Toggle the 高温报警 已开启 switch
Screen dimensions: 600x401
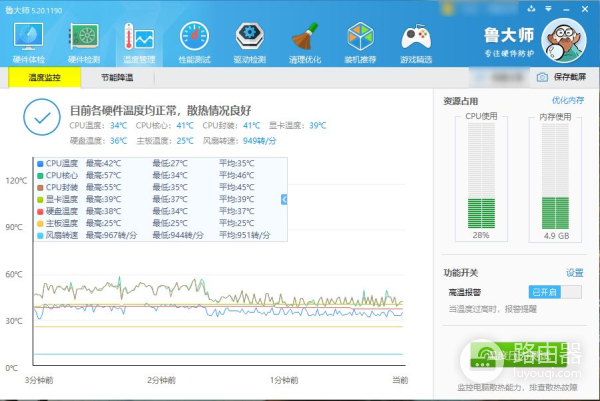tap(555, 292)
